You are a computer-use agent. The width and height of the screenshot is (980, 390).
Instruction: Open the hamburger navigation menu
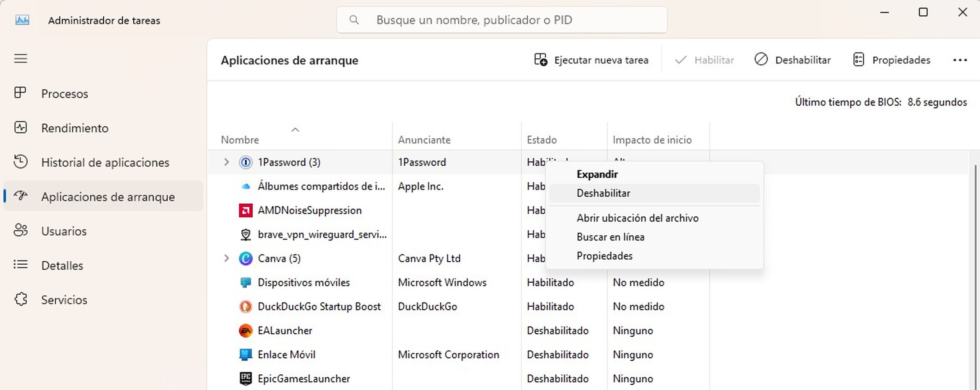click(x=20, y=58)
